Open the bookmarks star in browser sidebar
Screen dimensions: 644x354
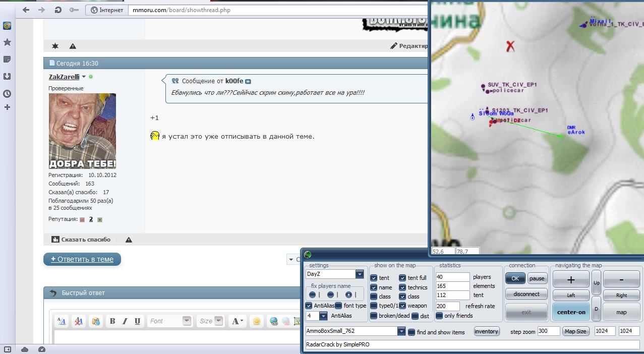7,42
